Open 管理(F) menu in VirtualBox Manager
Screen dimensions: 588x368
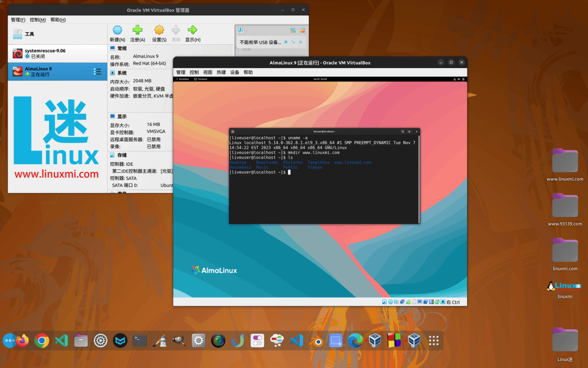(18, 20)
